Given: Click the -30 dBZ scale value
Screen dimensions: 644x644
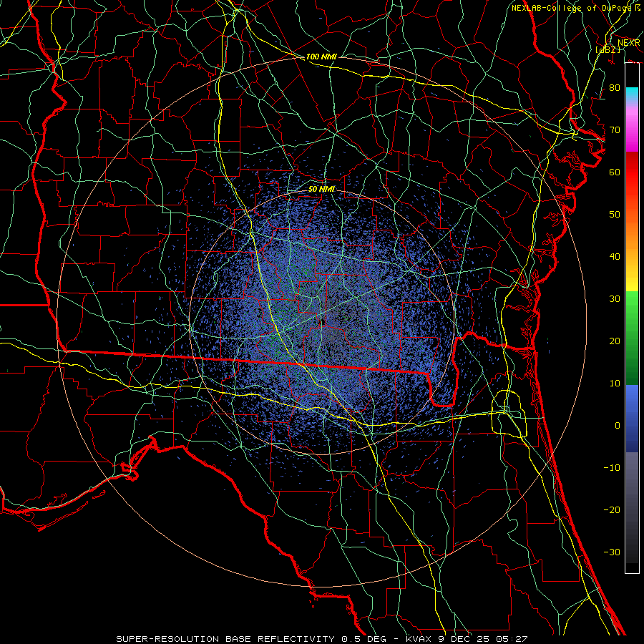Looking at the screenshot, I should [612, 552].
